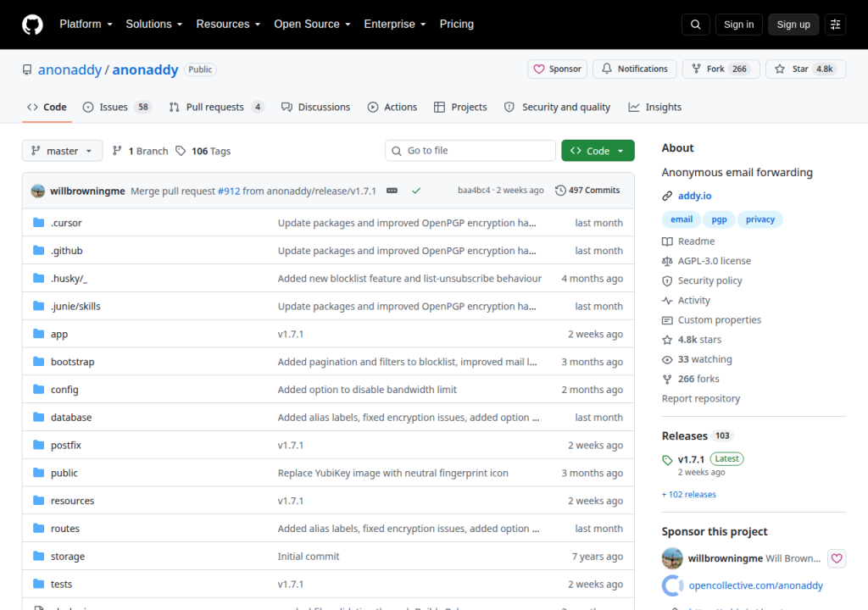Open Notifications bell button
868x610 pixels.
click(634, 69)
